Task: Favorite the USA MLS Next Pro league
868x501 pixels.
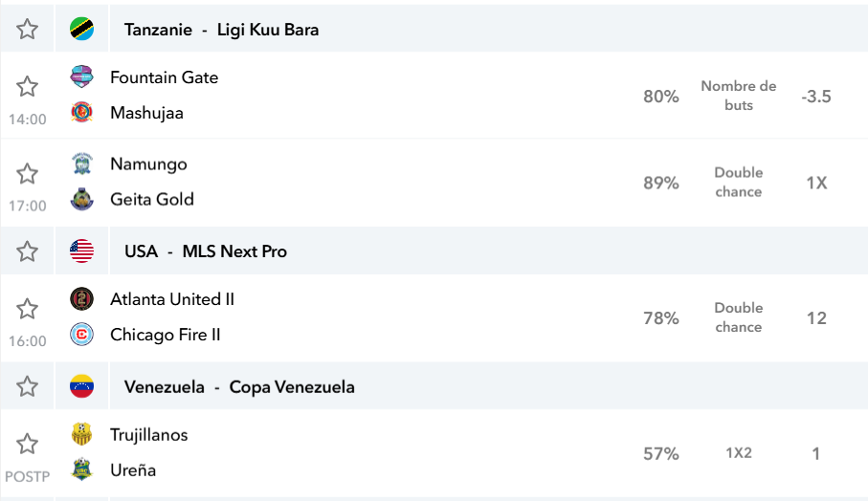Action: pos(27,251)
